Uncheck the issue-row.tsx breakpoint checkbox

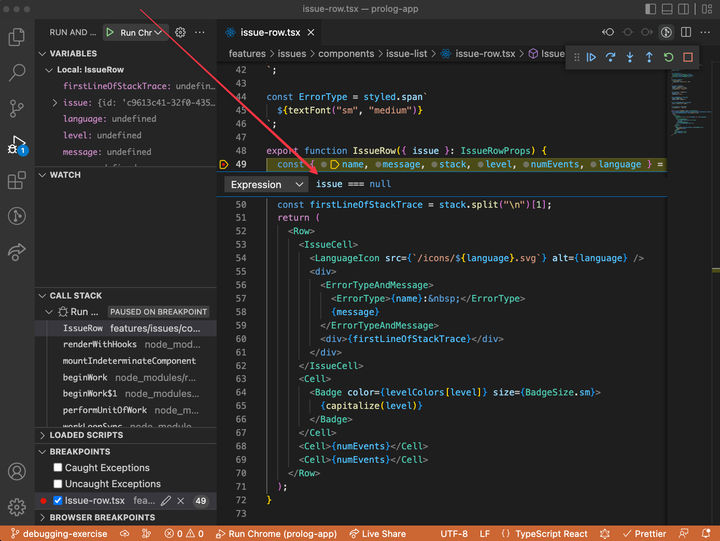58,500
